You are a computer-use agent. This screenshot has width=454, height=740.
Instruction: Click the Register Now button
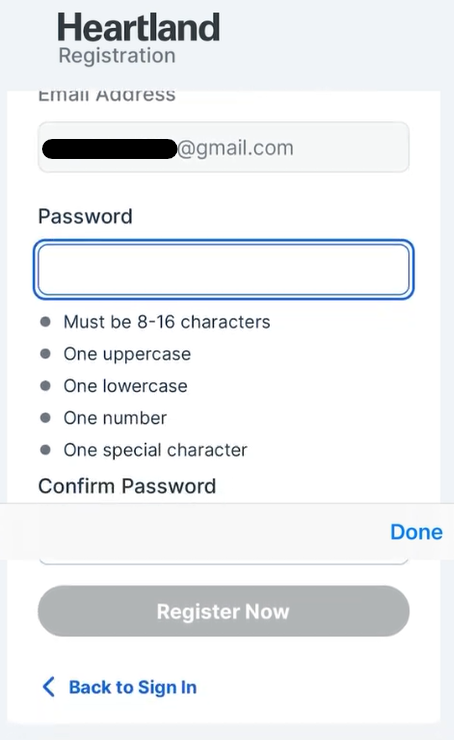(224, 611)
